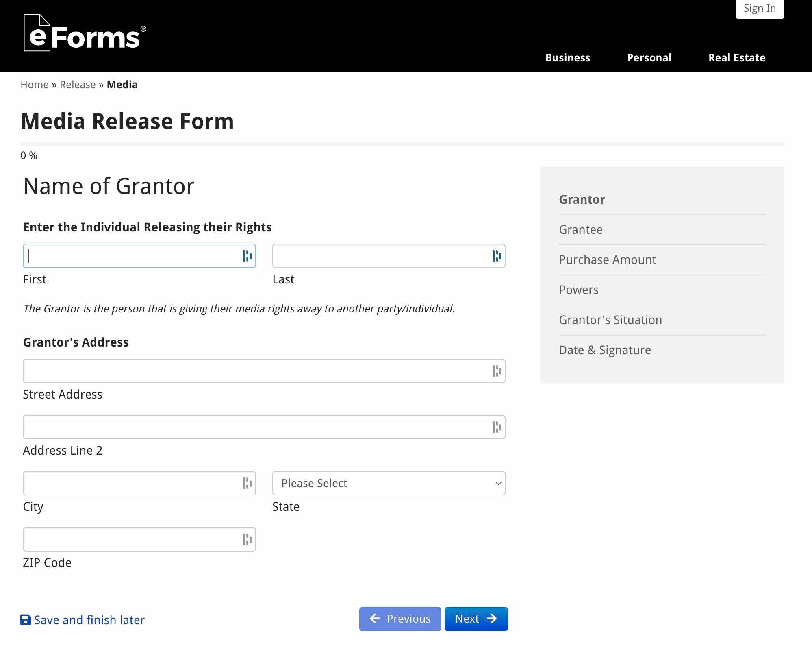Select the Grantor sidebar section
This screenshot has width=812, height=654.
tap(582, 199)
